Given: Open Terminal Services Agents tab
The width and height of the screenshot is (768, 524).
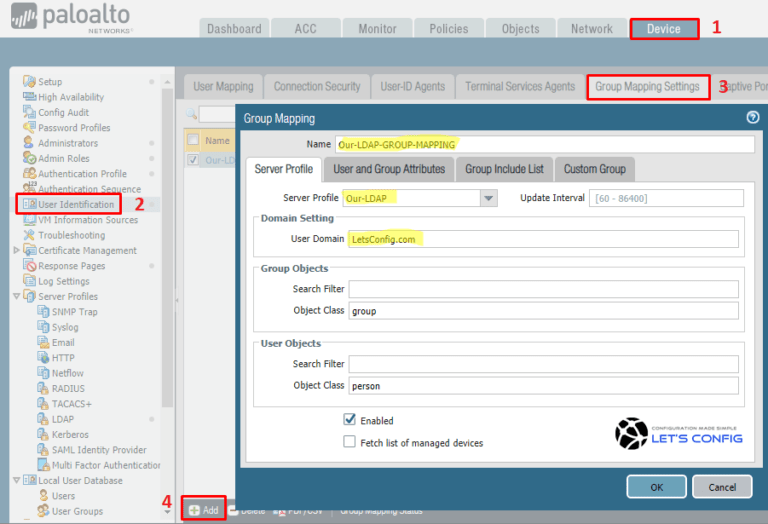Looking at the screenshot, I should [520, 87].
